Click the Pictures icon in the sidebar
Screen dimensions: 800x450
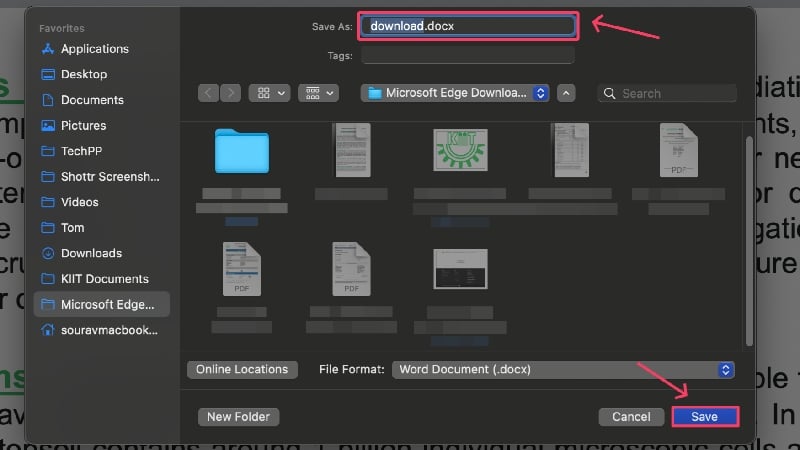(x=48, y=126)
